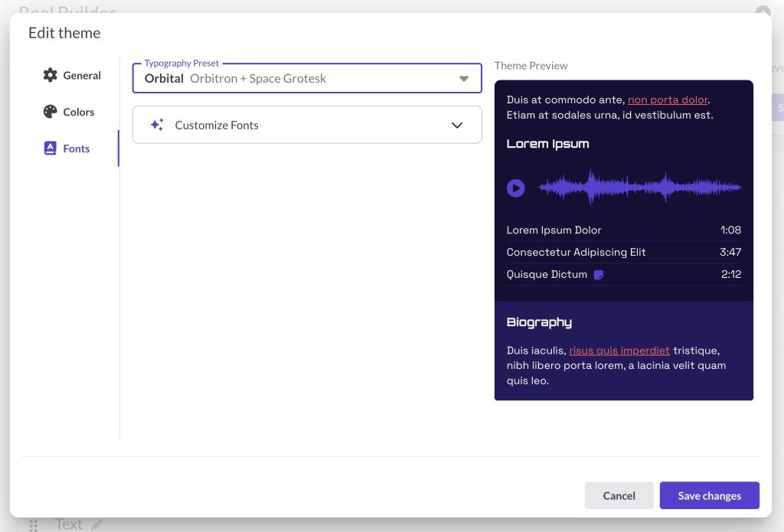Image resolution: width=784 pixels, height=532 pixels.
Task: Click the pencil icon beside Text in background
Action: [x=96, y=524]
